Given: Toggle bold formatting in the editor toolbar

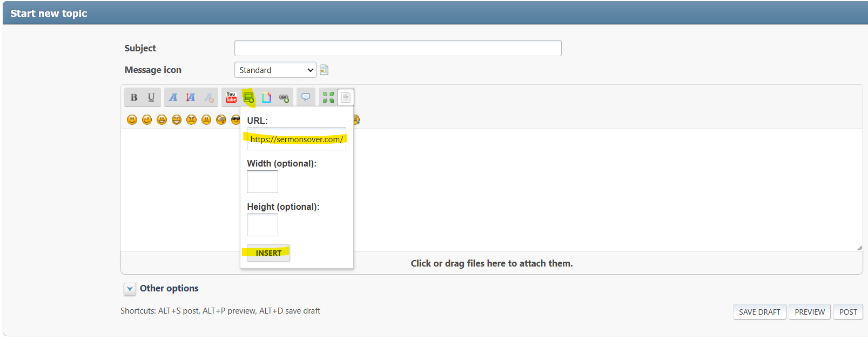Looking at the screenshot, I should (134, 97).
